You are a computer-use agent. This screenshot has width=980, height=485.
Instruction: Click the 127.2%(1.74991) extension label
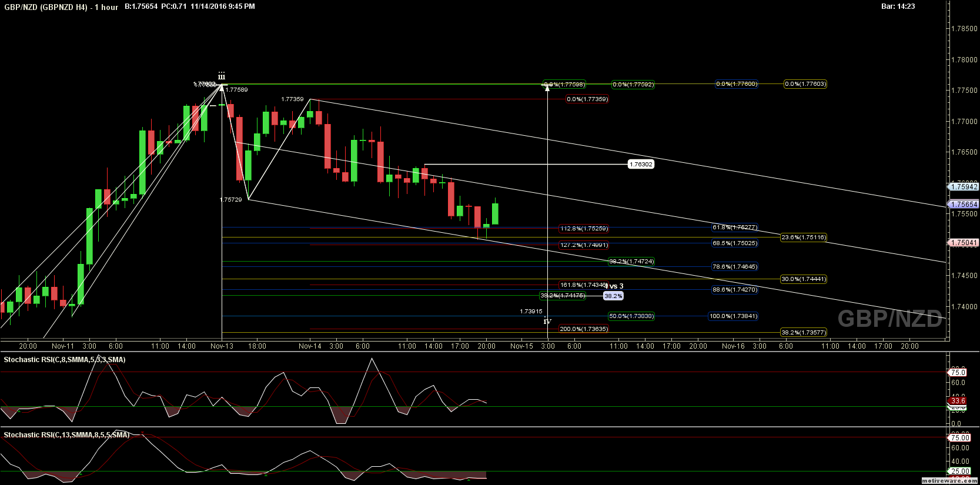584,245
